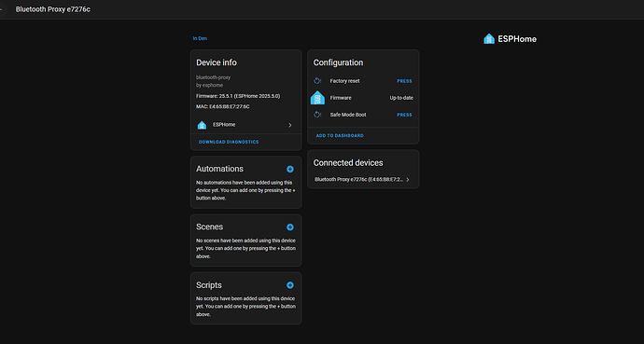Open the ESPHome integration chevron

pos(290,125)
